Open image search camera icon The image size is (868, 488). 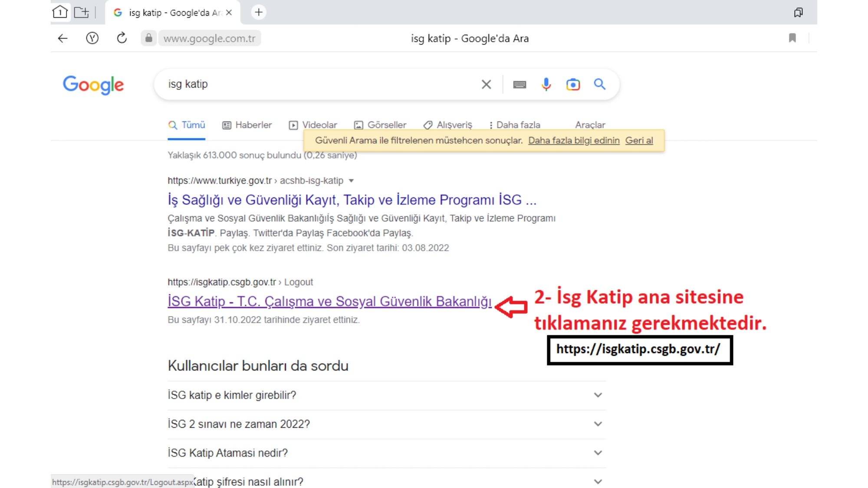point(573,84)
